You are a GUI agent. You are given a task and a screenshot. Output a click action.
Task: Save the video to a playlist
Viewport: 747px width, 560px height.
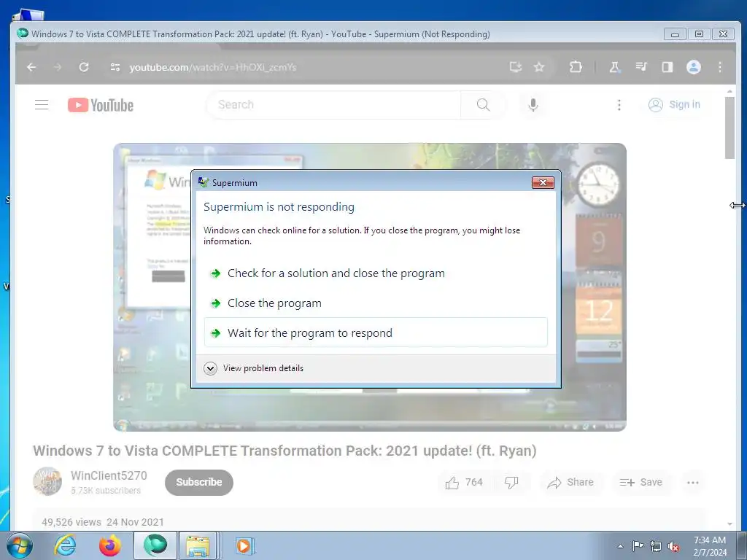[x=640, y=483]
